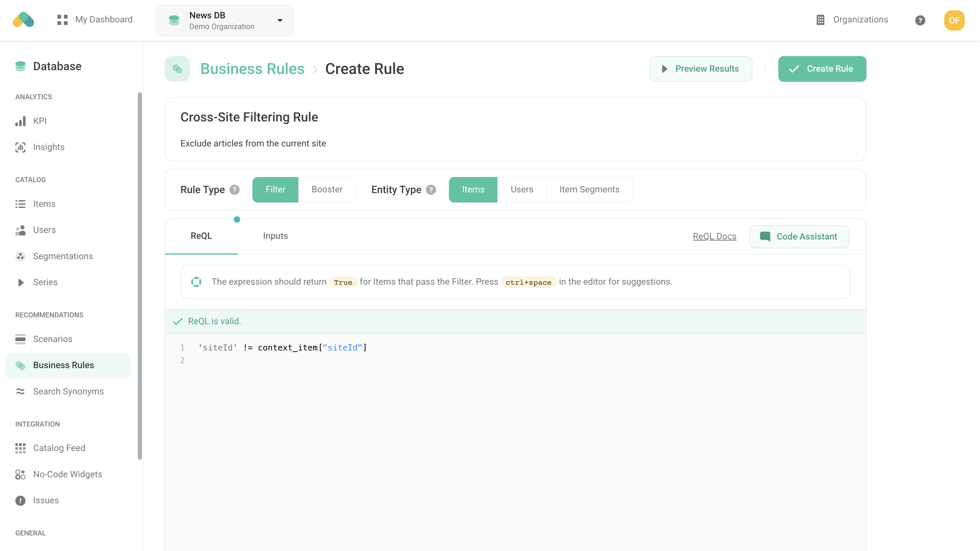
Task: Open the Code Assistant
Action: pyautogui.click(x=799, y=236)
